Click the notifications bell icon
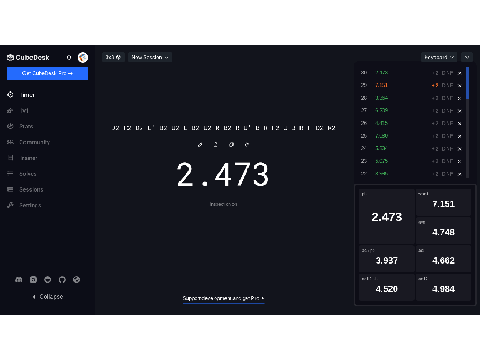Viewport: 480px width, 360px height. tap(69, 57)
